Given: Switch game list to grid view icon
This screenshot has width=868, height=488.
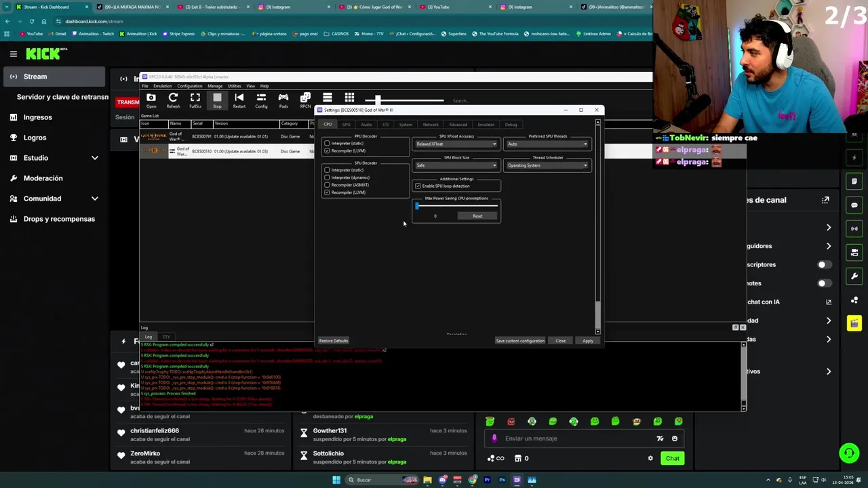Looking at the screenshot, I should pyautogui.click(x=349, y=98).
